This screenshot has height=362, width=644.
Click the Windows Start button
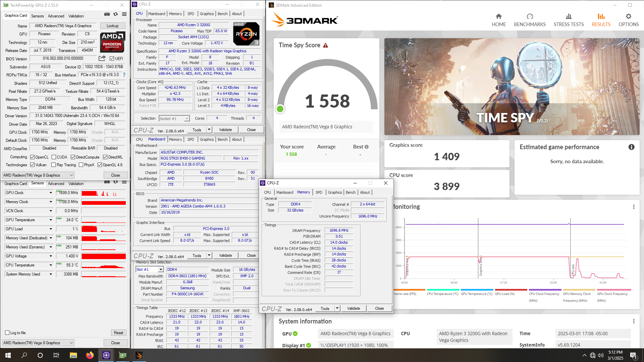coord(8,355)
